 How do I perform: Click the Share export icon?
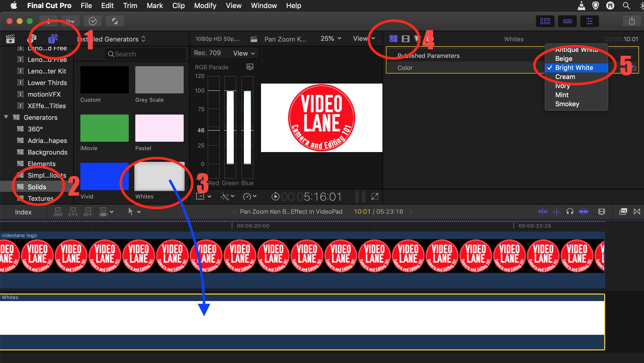[x=632, y=21]
